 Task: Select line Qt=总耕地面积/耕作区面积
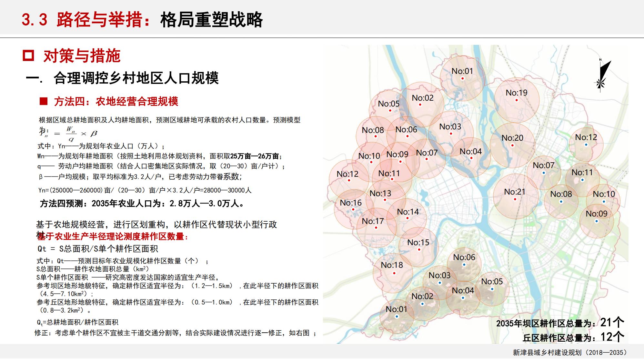pos(77,322)
